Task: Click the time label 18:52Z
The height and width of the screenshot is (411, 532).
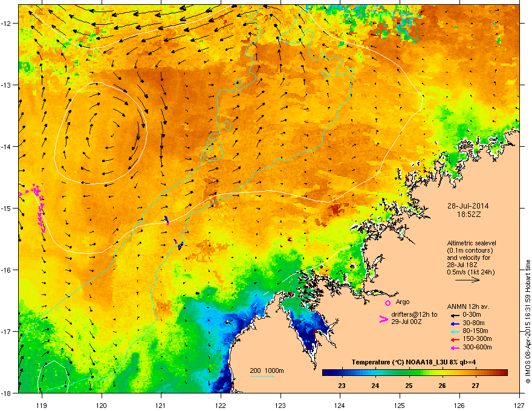Action: point(469,215)
